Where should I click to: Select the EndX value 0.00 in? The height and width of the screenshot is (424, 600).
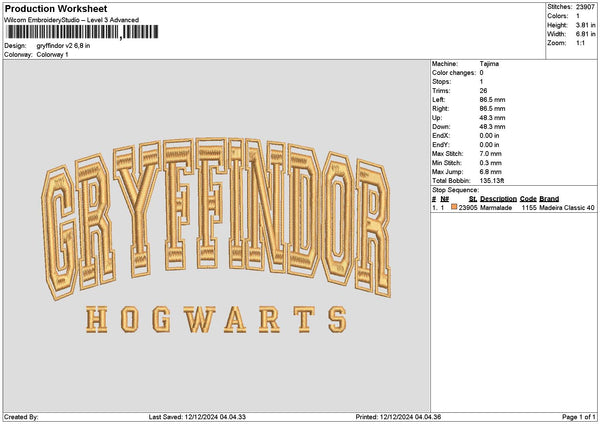click(489, 136)
